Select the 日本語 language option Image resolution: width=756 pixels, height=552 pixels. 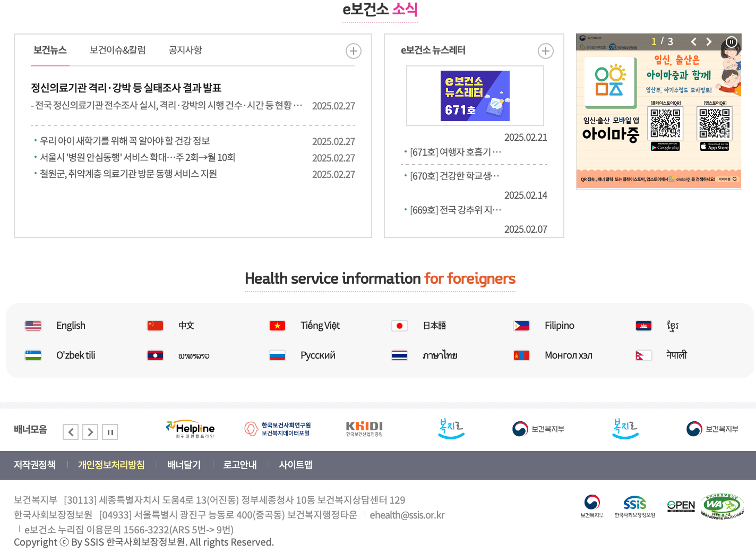[x=434, y=325]
